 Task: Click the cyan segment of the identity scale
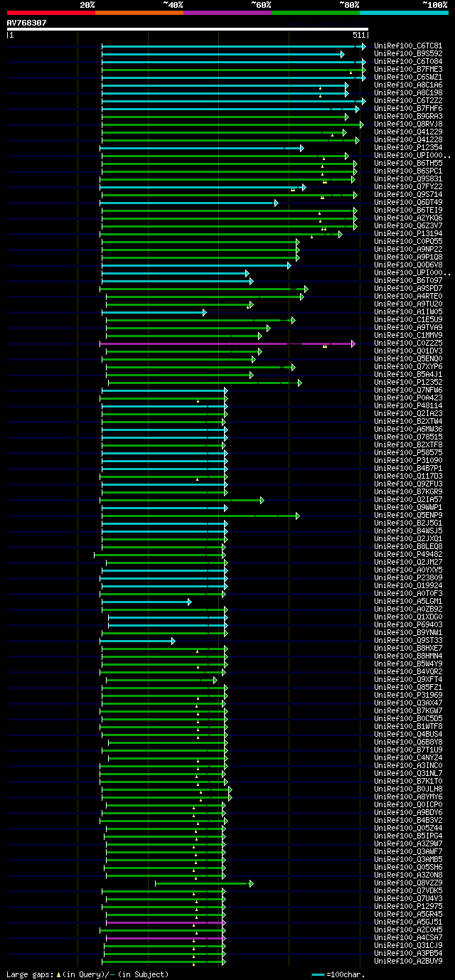pos(403,13)
